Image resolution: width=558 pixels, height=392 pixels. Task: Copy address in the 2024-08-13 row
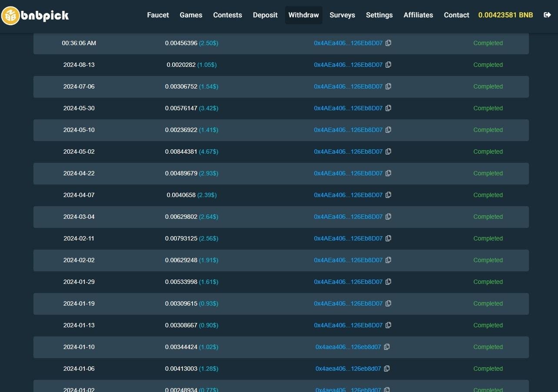389,65
